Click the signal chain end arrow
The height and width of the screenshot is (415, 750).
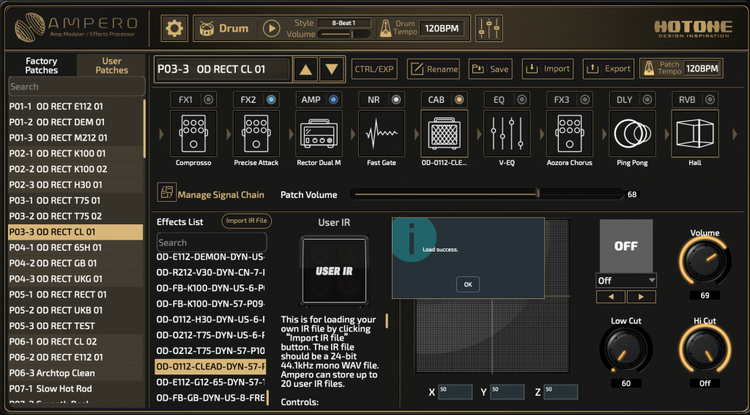(735, 135)
